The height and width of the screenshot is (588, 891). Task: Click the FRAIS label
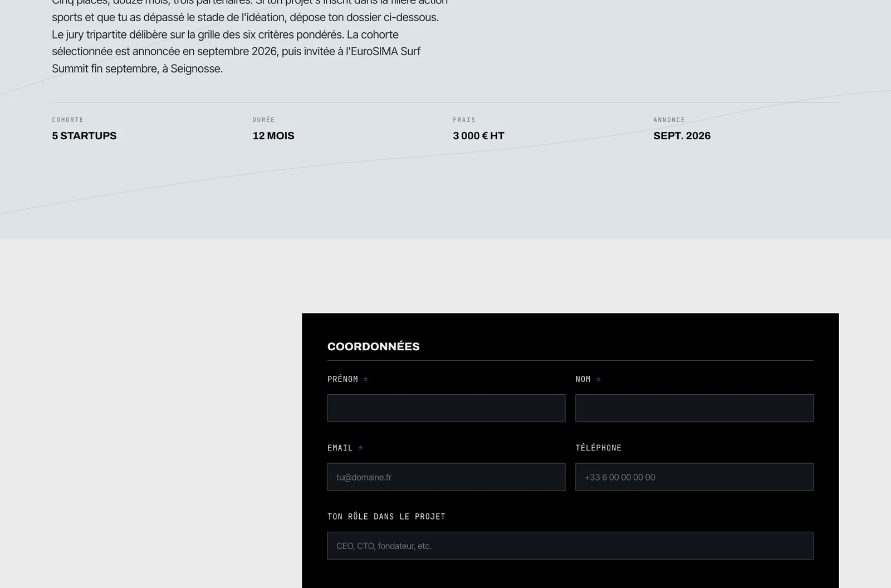click(x=464, y=120)
